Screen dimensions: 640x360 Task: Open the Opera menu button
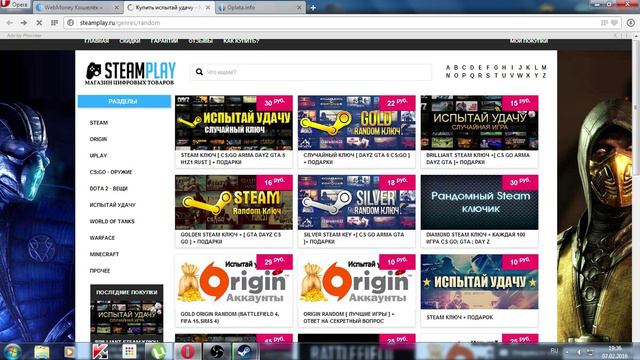[15, 5]
